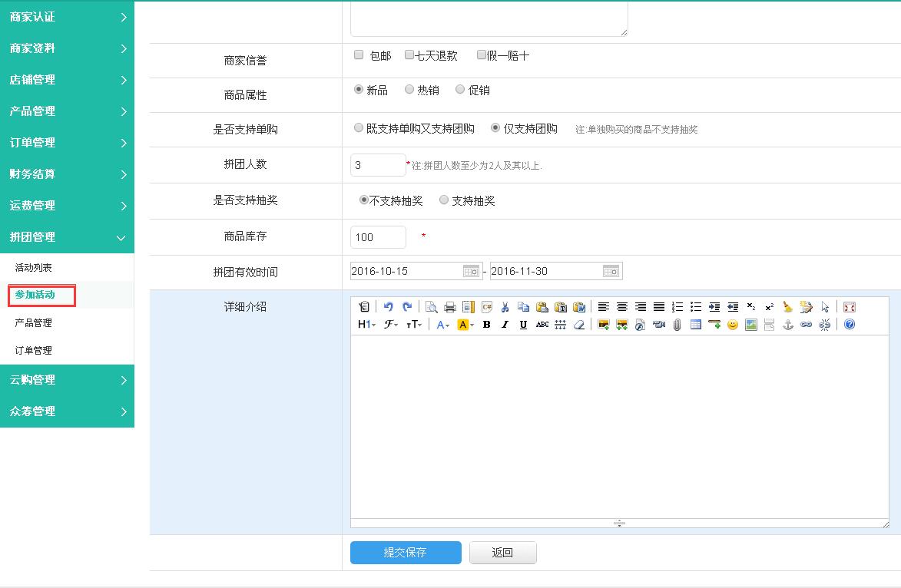
Task: Check the 包邮 checkbox
Action: [x=359, y=55]
